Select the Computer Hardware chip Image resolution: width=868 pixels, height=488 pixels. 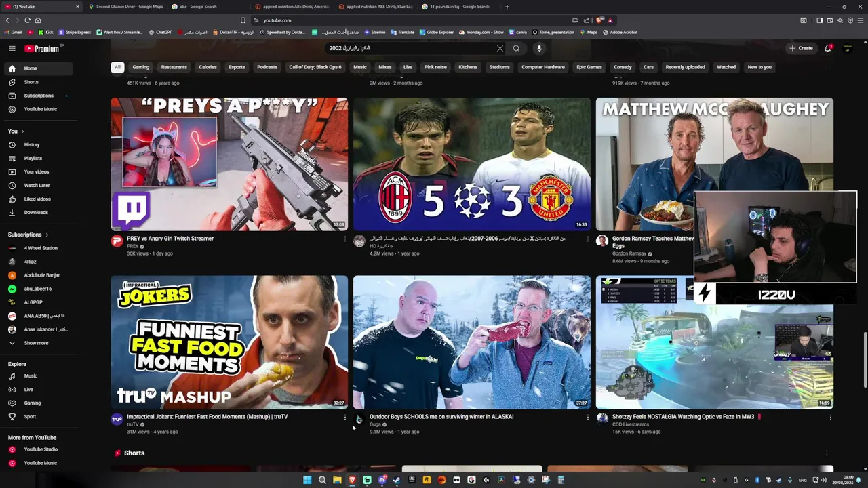[543, 67]
